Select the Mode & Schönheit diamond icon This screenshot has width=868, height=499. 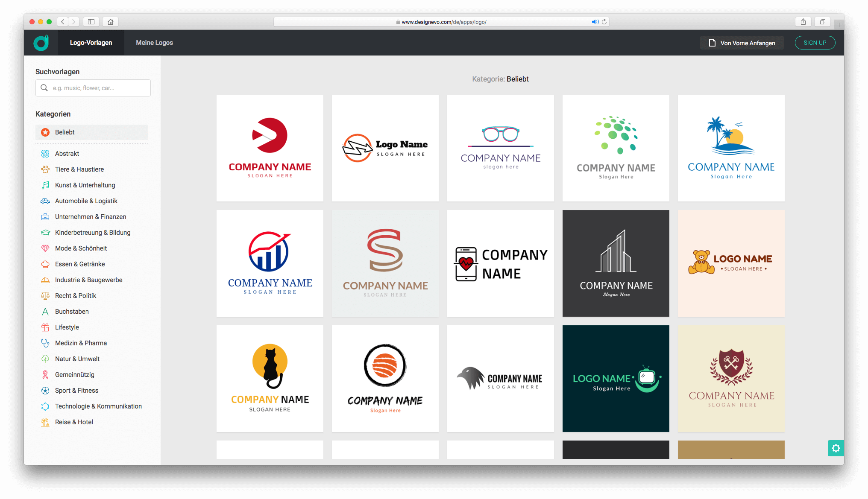(x=45, y=248)
